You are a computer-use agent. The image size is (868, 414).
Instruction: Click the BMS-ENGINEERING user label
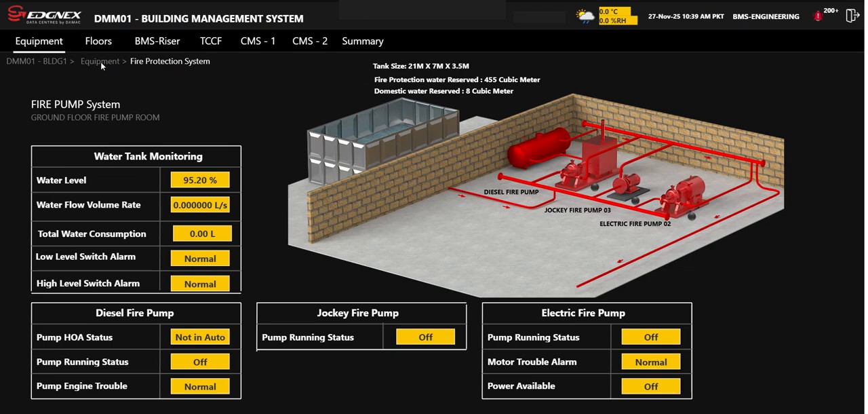pos(766,16)
